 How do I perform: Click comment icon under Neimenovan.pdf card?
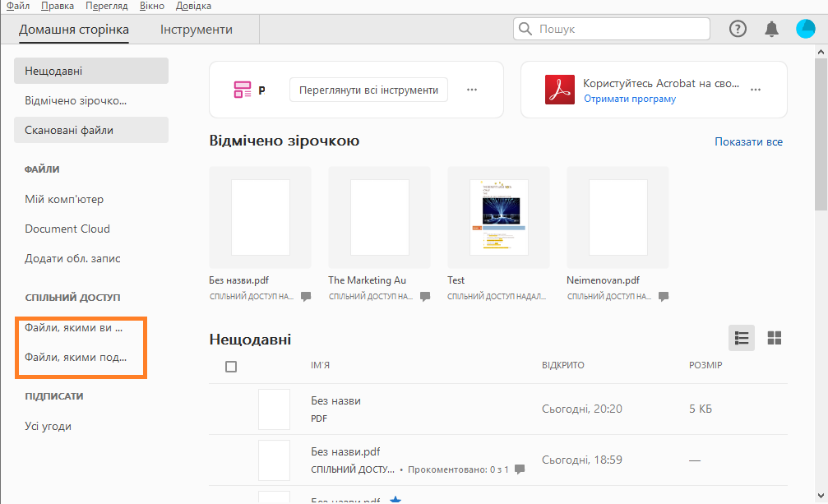pyautogui.click(x=664, y=297)
